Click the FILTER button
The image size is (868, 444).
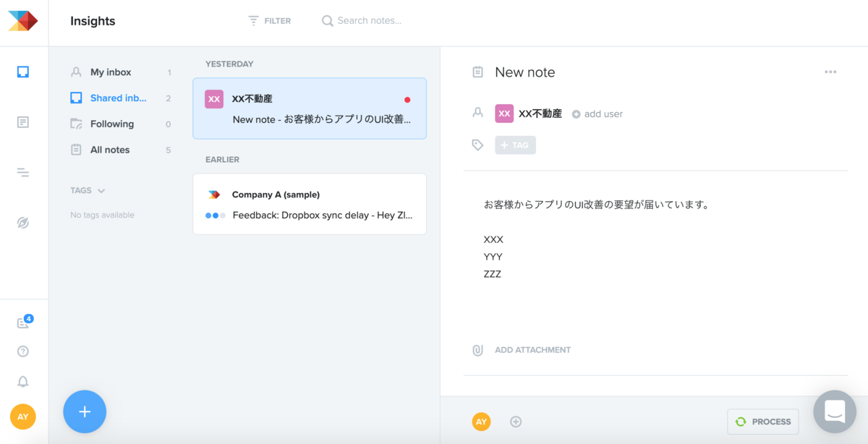269,21
